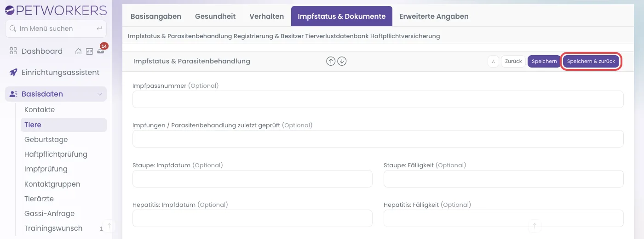This screenshot has height=239, width=644.
Task: Jump to Registrierung & Besitzer anchor link
Action: (x=268, y=36)
